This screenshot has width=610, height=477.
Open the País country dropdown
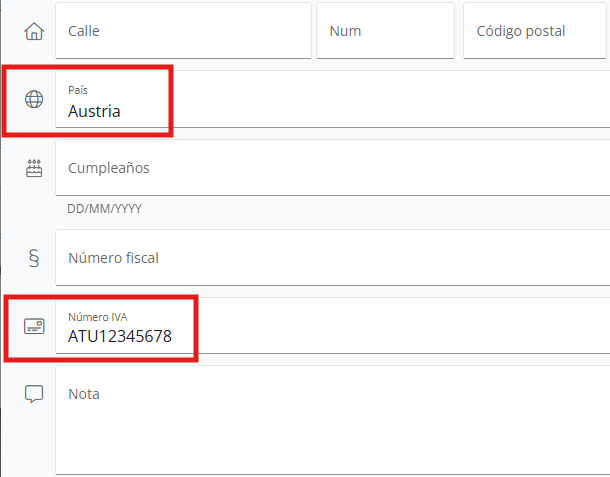click(333, 99)
